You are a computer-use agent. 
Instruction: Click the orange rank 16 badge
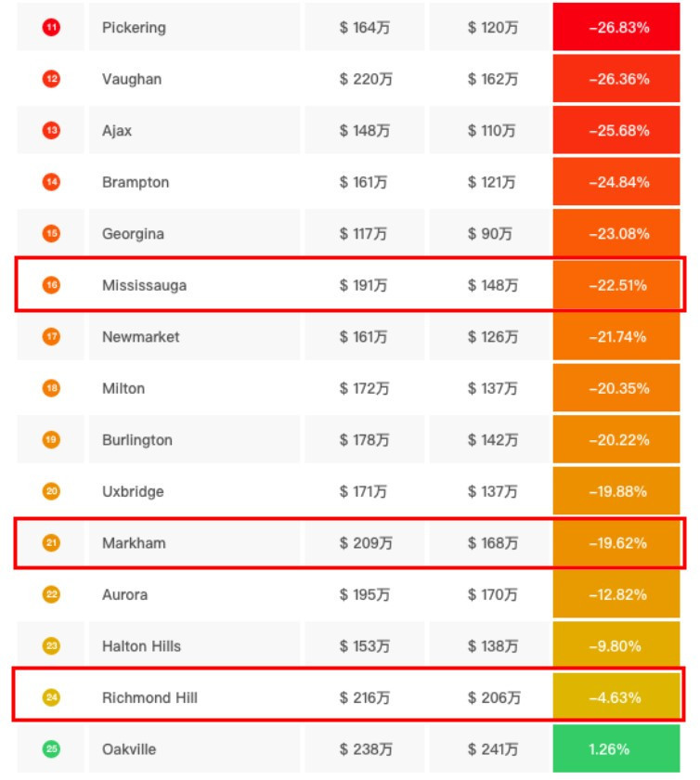(51, 285)
